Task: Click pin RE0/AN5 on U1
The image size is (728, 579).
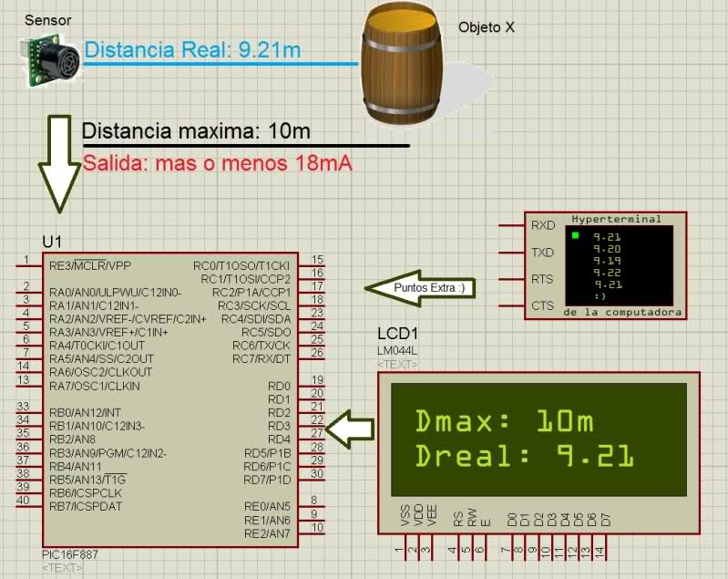Action: [x=267, y=506]
